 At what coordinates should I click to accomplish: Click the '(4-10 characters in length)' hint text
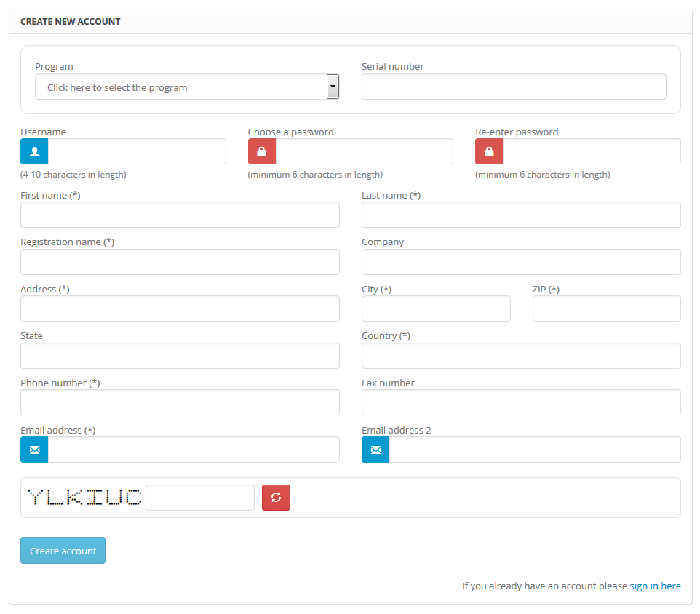pos(73,175)
